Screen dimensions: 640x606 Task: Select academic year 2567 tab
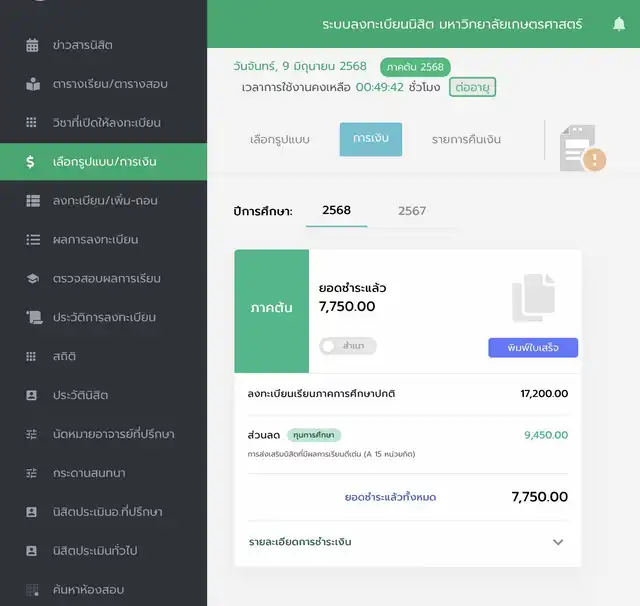pos(412,211)
